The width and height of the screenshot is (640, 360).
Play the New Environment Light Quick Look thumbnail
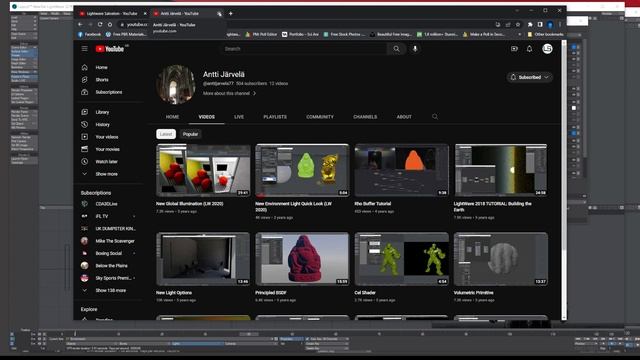pos(302,170)
